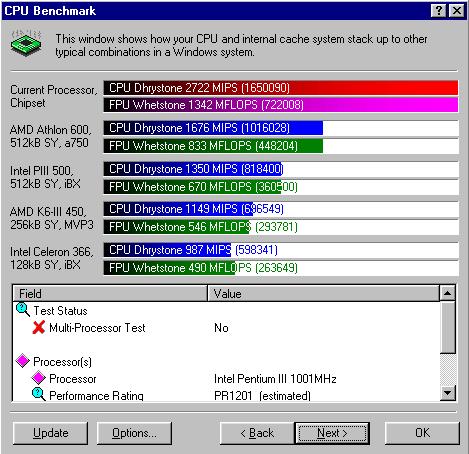Advance with the Next button

(332, 433)
